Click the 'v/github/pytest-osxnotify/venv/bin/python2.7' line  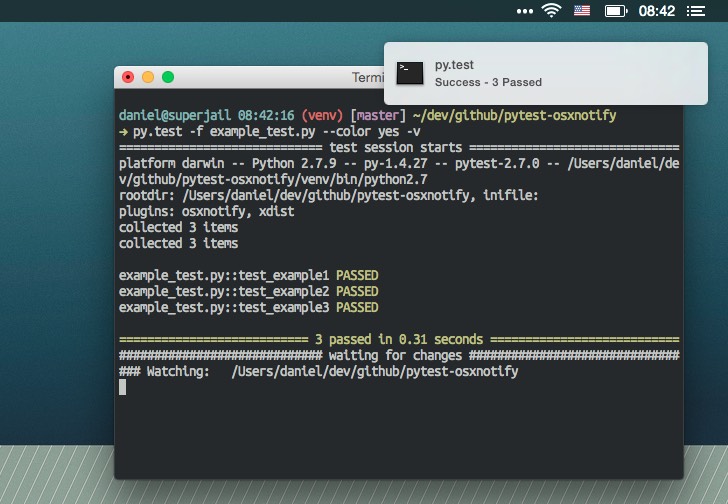pos(273,179)
